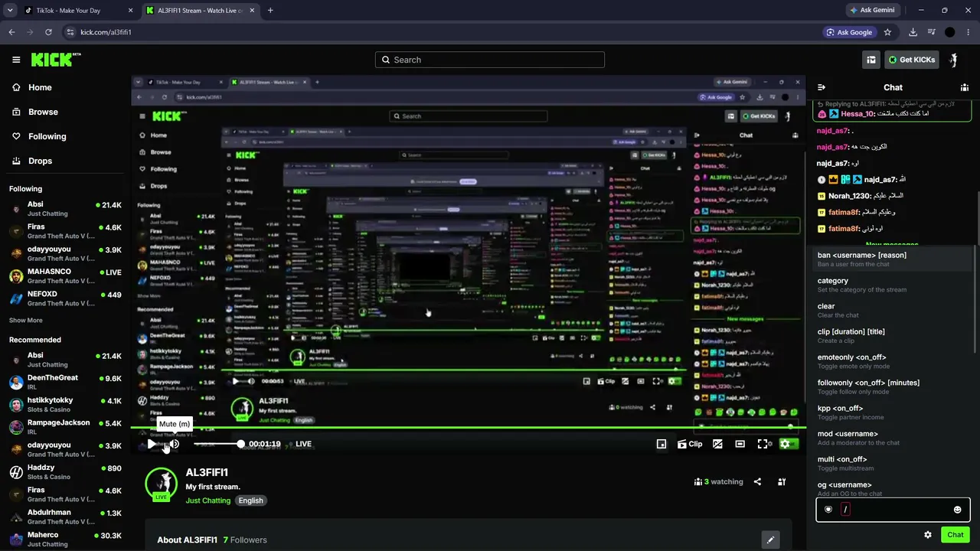This screenshot has height=551, width=980.
Task: Open the emoji picker in chat
Action: coord(957,510)
